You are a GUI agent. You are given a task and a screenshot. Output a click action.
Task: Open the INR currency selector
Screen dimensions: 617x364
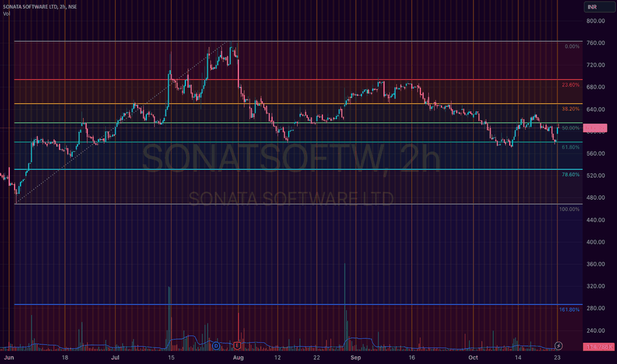[599, 7]
